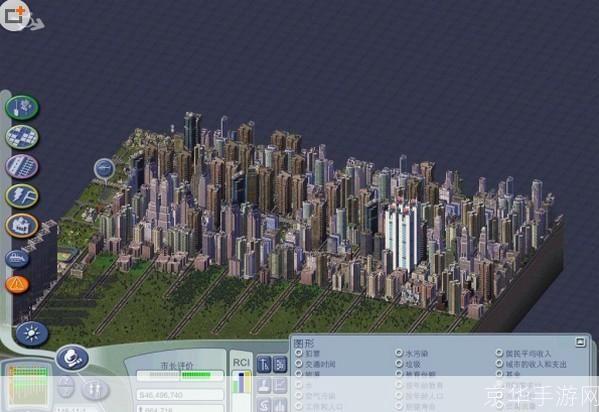The height and width of the screenshot is (412, 599).
Task: Click the city mini-map
Action: pos(29,385)
